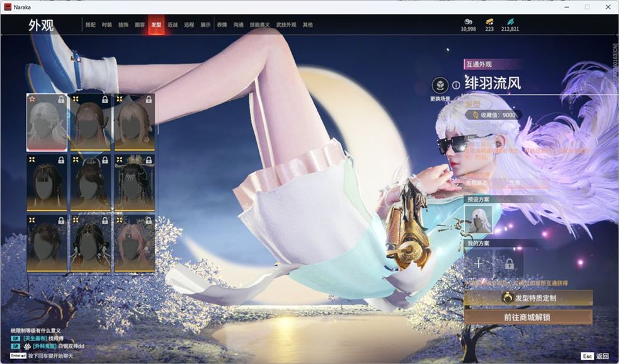Screen dimensions: 619x364
Task: Click 前往商城解锁 to unlock in store
Action: tap(528, 317)
